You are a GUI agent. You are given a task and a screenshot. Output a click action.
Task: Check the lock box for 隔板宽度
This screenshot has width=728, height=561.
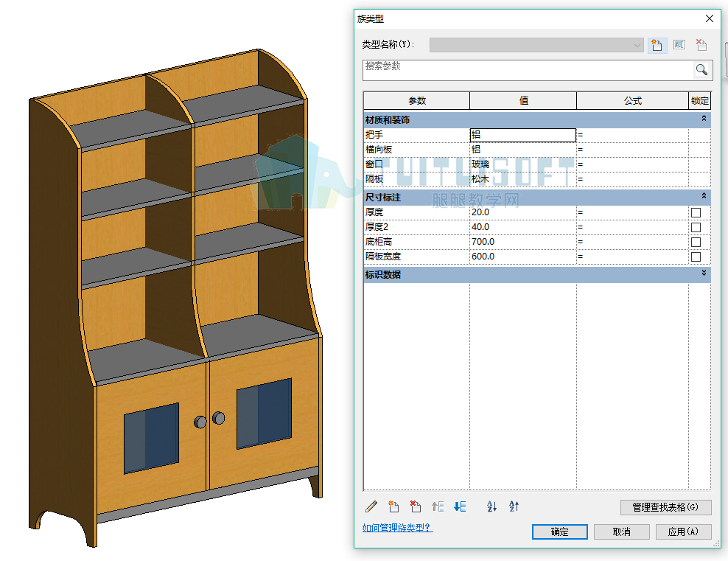tap(696, 257)
